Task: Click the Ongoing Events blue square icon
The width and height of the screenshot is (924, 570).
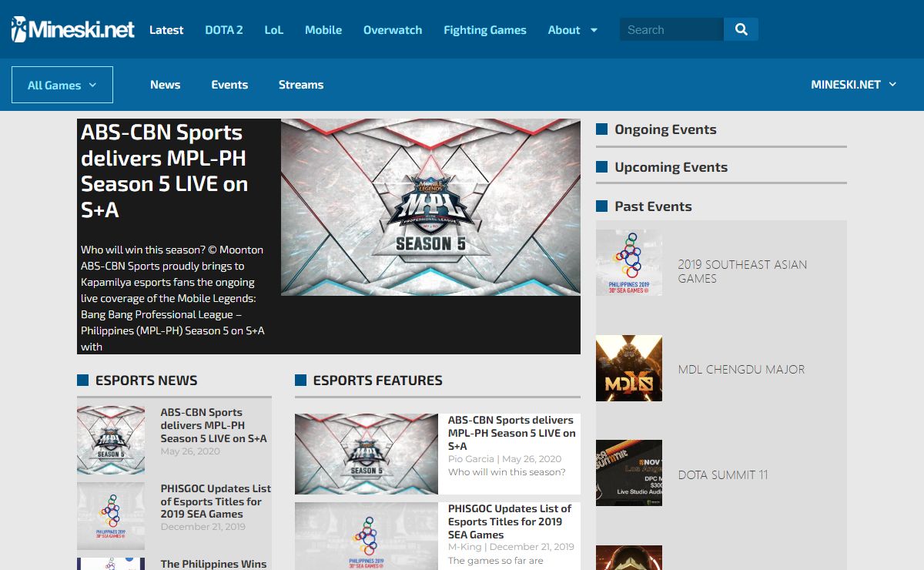Action: (602, 129)
